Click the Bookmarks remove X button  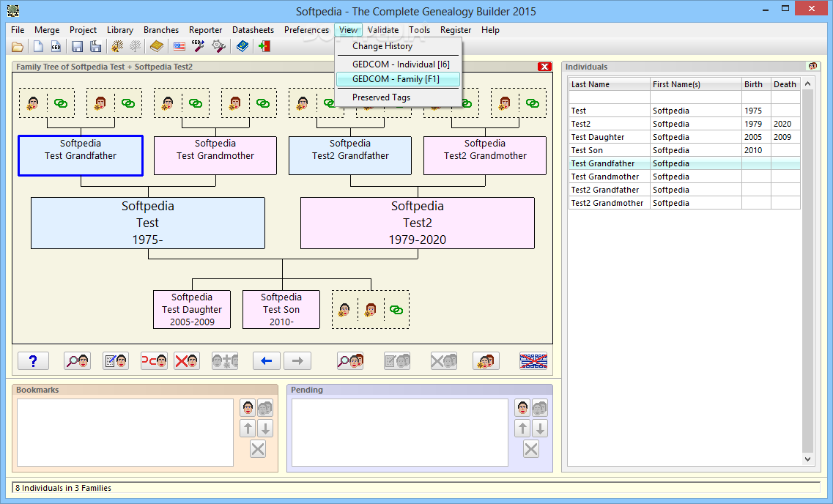point(258,449)
